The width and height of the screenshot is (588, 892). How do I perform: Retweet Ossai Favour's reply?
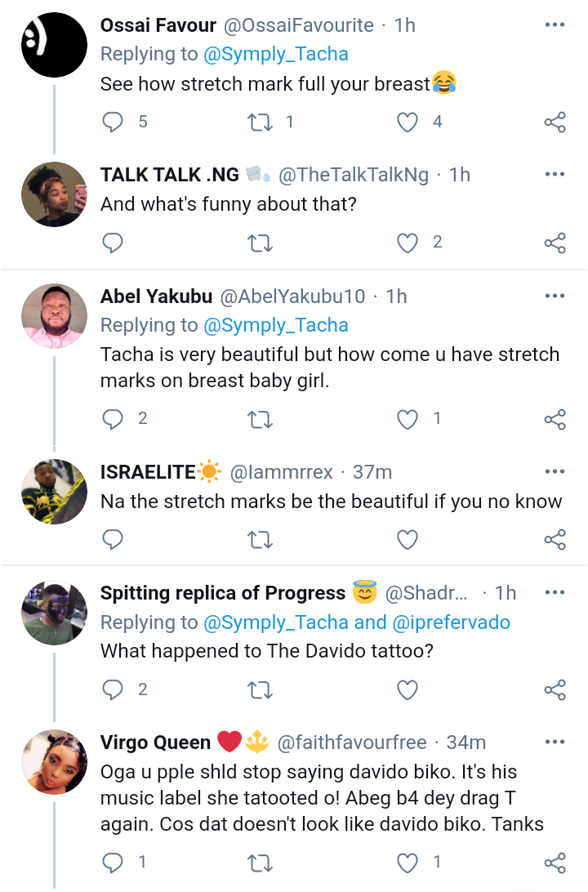[261, 122]
